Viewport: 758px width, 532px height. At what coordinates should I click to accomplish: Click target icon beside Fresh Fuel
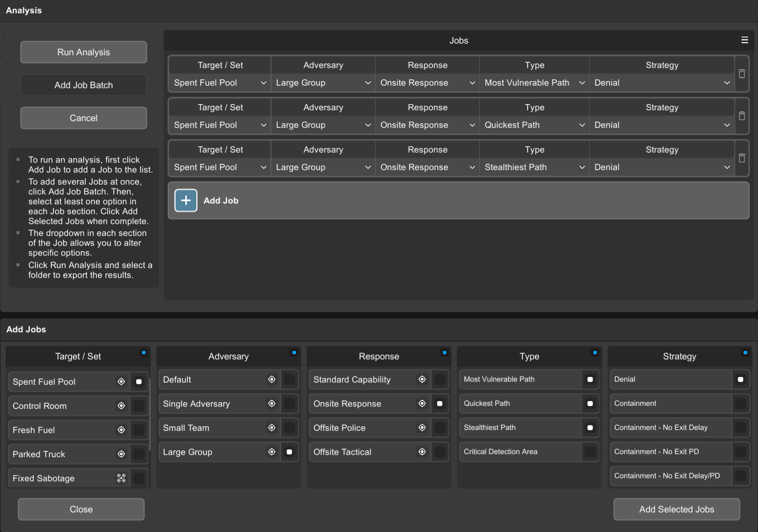point(121,430)
